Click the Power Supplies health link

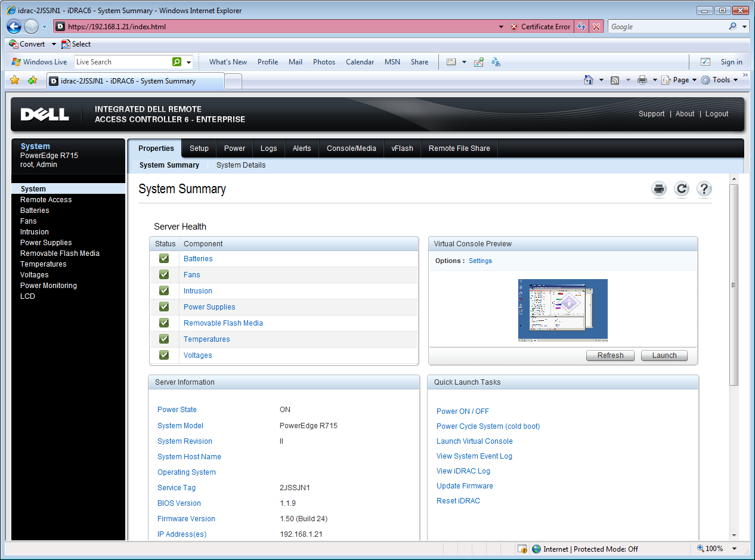click(x=209, y=307)
